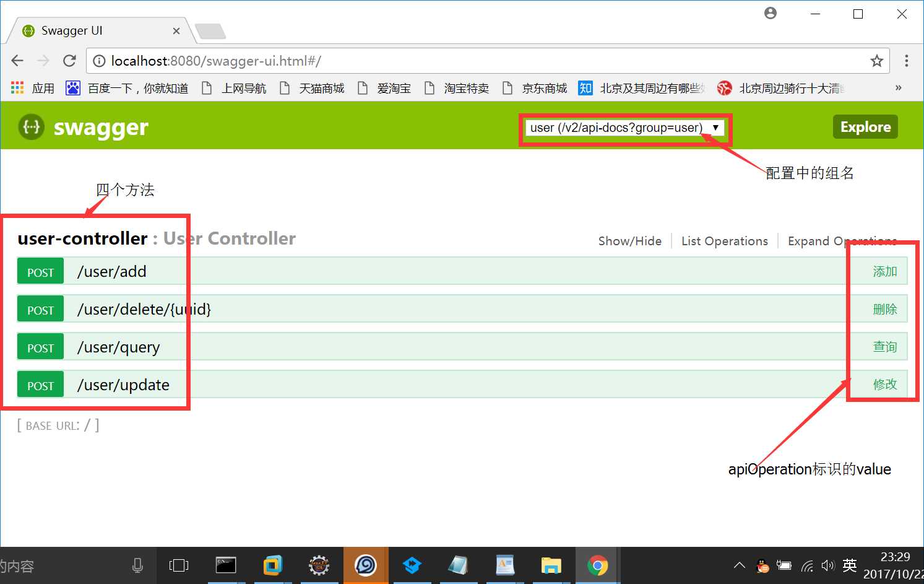Image resolution: width=924 pixels, height=584 pixels.
Task: Open the VirtualBox taskbar icon
Action: tap(272, 565)
